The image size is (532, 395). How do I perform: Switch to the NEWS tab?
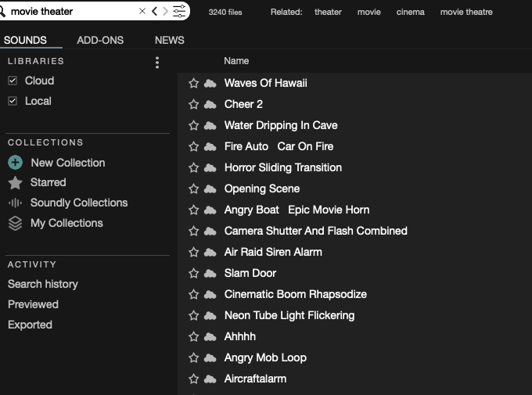170,40
